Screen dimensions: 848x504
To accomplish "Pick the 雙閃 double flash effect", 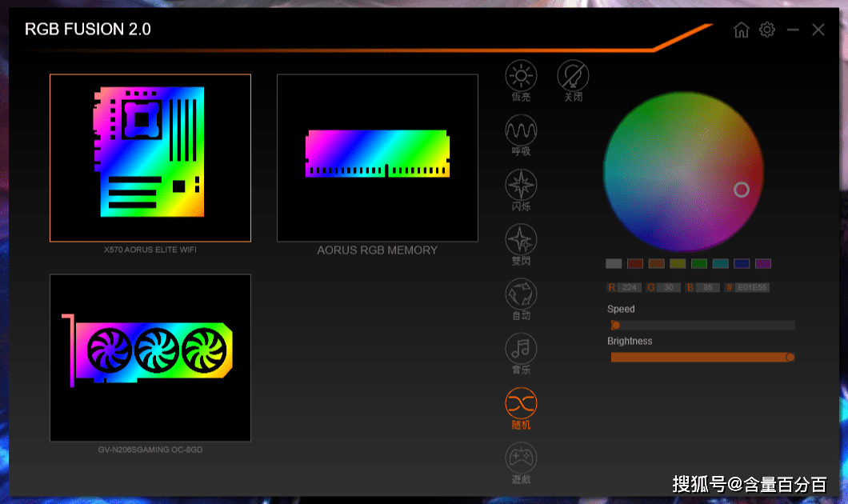I will point(521,245).
